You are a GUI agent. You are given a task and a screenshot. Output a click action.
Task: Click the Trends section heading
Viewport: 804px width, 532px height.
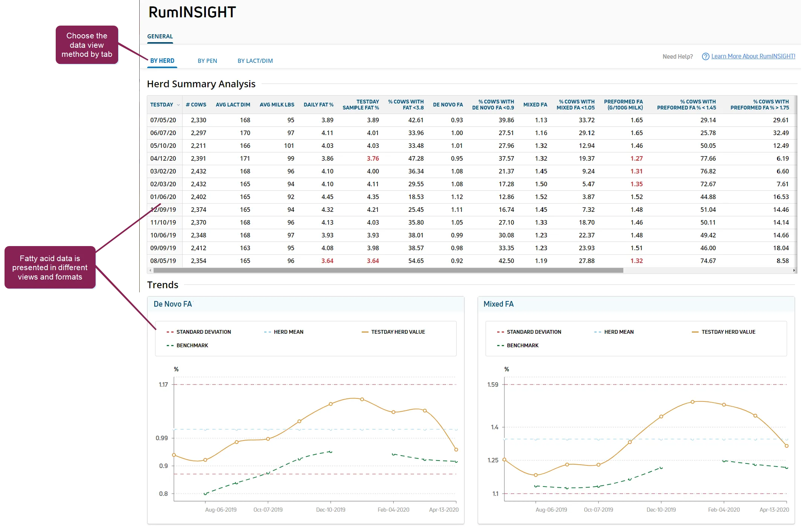click(163, 285)
